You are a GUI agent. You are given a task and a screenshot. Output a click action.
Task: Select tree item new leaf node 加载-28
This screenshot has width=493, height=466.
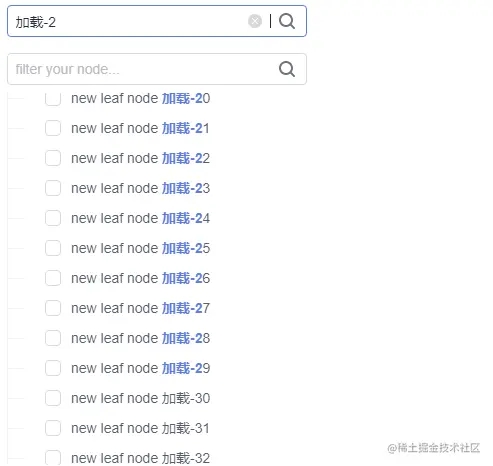coord(140,338)
